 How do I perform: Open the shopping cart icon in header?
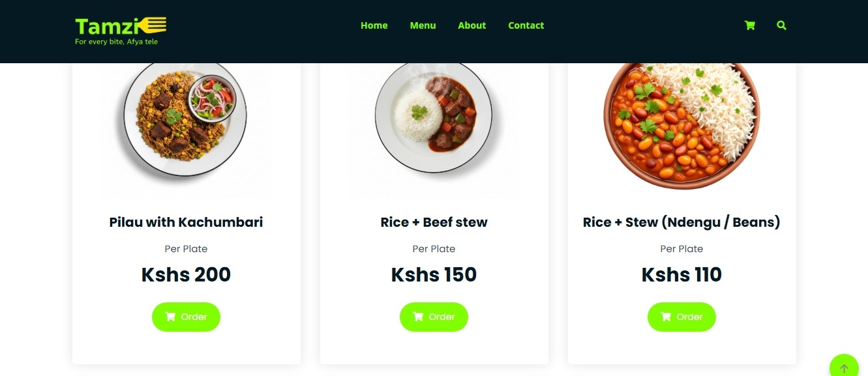click(x=750, y=25)
